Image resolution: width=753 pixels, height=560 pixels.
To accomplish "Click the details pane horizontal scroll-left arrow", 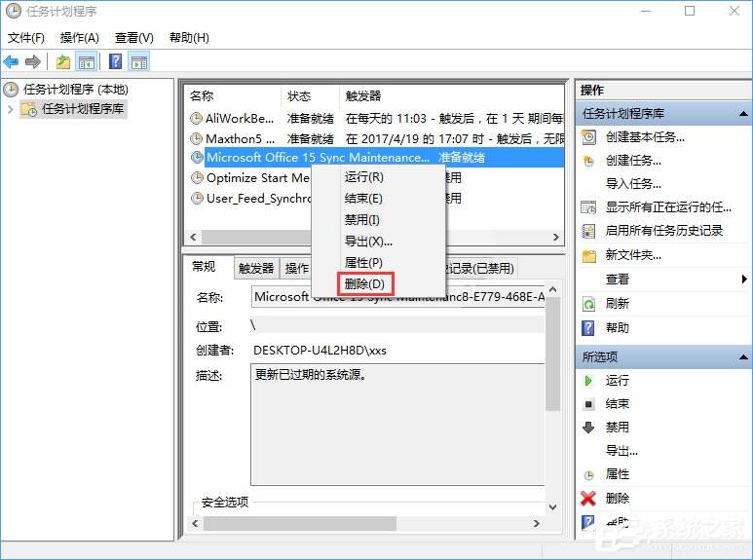I will (195, 524).
